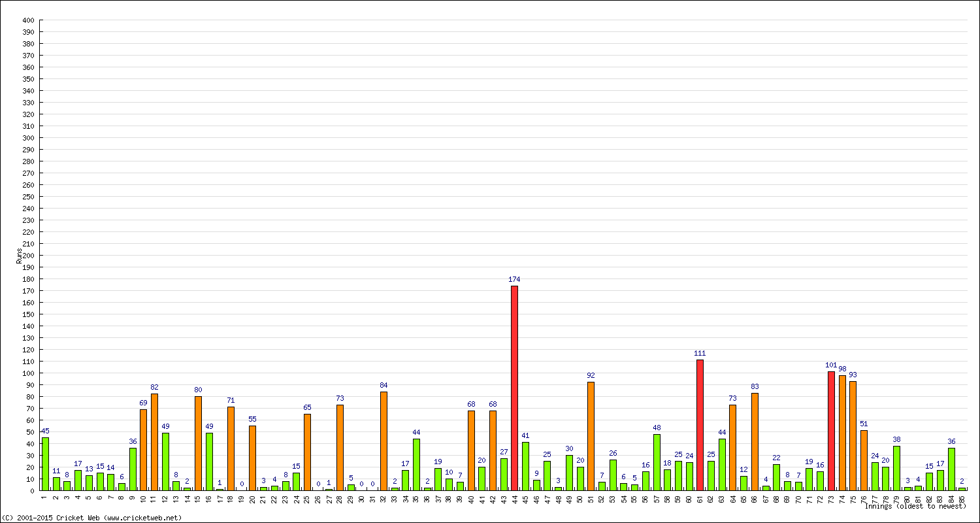Click the y-axis label 400
This screenshot has width=980, height=523.
click(x=28, y=20)
